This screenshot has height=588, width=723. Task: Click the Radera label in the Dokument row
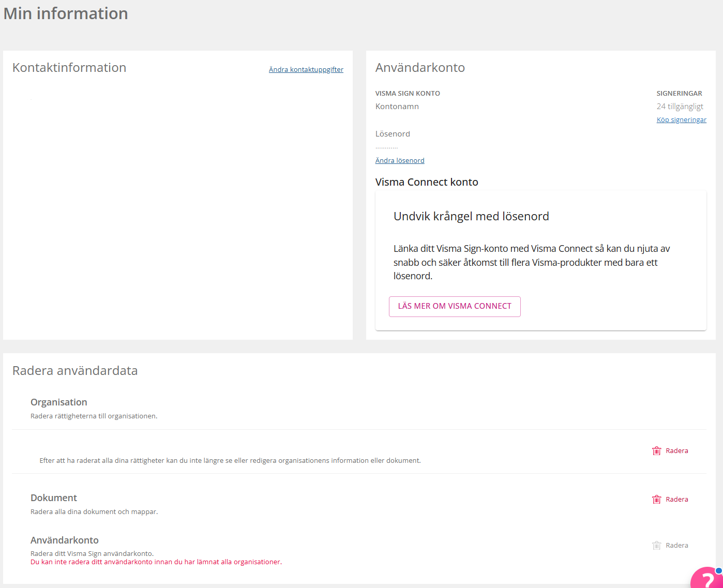[676, 500]
